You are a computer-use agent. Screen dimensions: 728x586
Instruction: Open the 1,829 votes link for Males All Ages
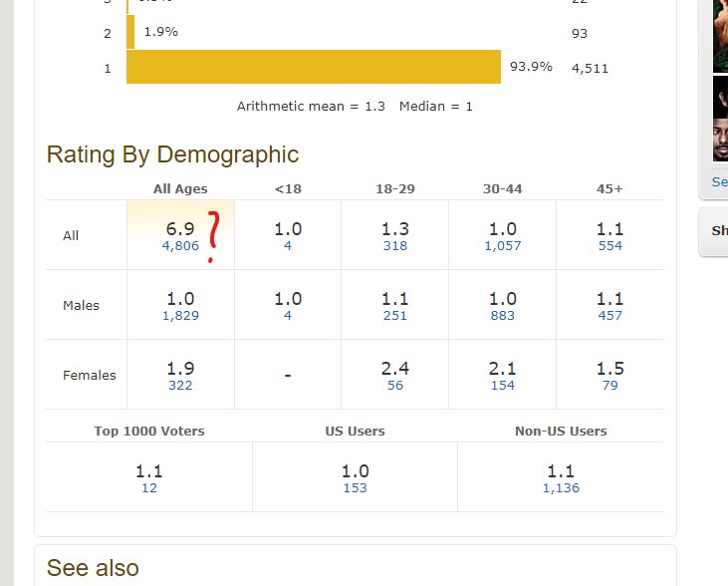[x=180, y=316]
